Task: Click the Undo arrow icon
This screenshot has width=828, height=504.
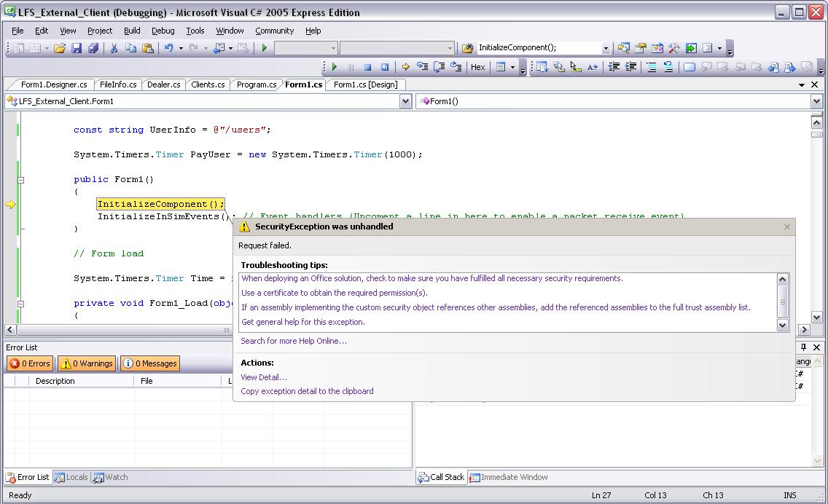Action: point(168,48)
